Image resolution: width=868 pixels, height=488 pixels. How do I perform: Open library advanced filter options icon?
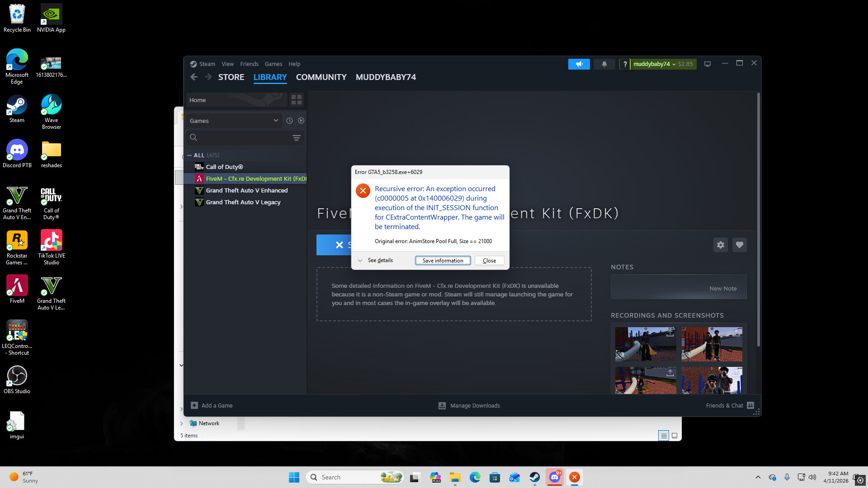(x=297, y=138)
